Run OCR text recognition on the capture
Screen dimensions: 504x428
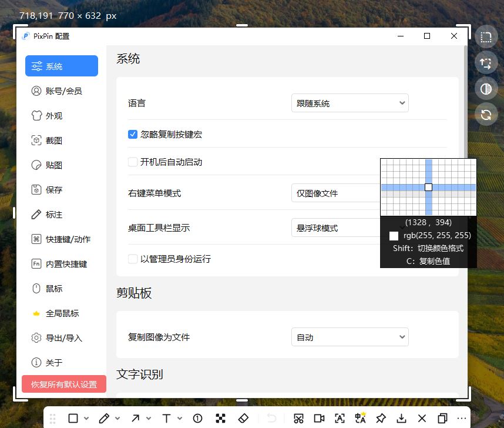(x=339, y=418)
